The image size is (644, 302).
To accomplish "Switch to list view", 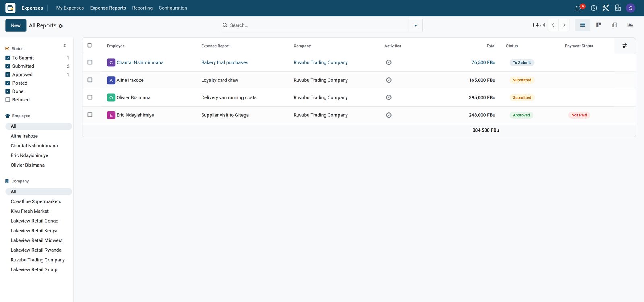I will click(x=582, y=25).
